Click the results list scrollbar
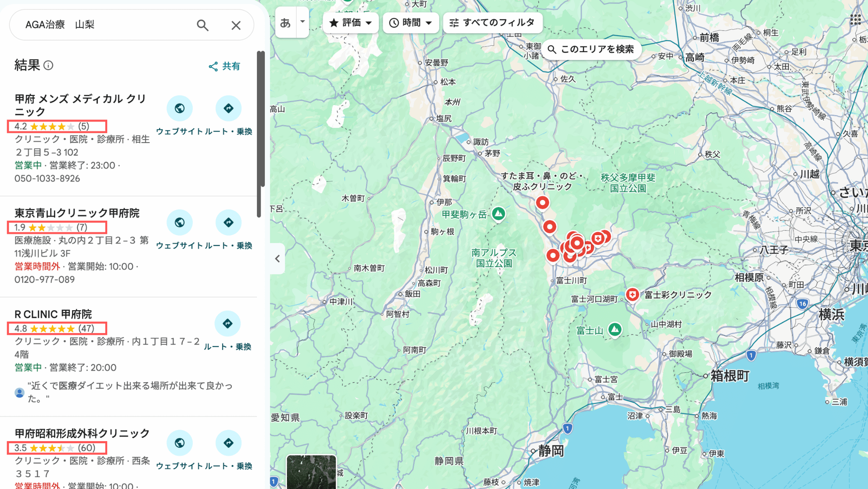 pyautogui.click(x=261, y=133)
